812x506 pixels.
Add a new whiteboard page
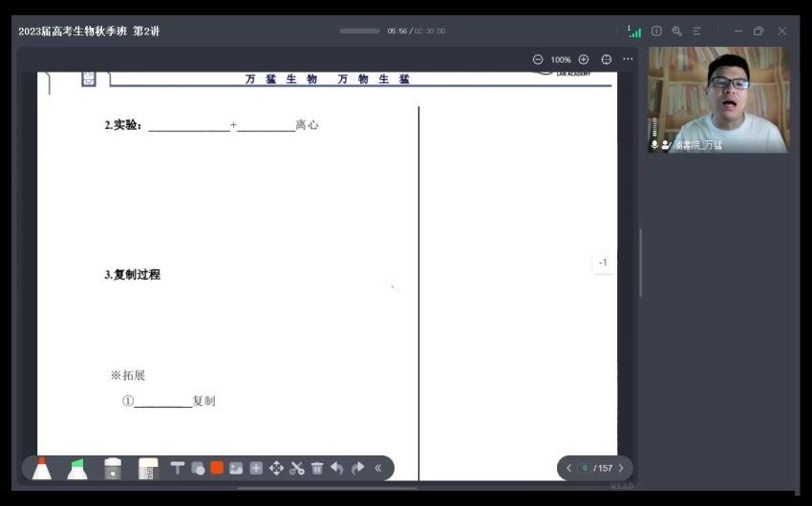point(256,468)
